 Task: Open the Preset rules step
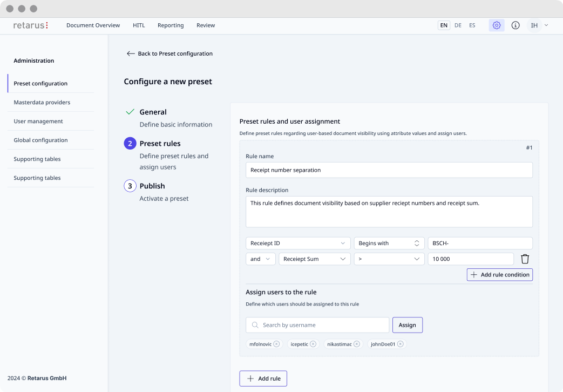[160, 144]
